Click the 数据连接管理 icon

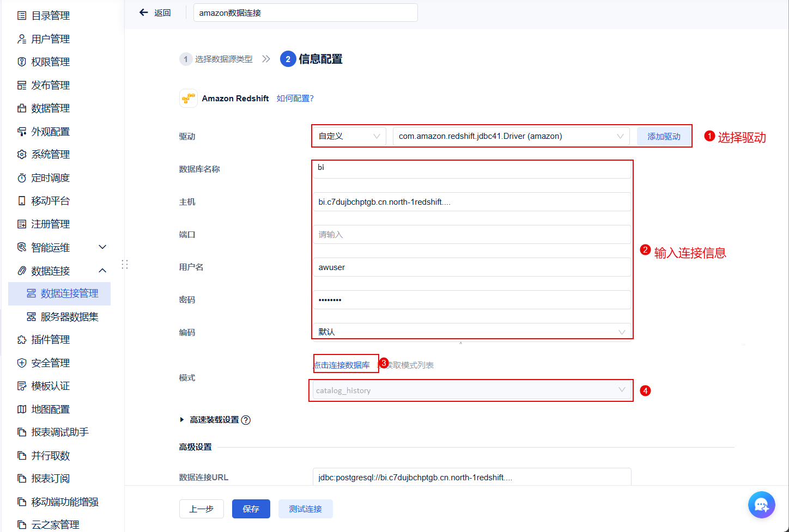click(32, 293)
